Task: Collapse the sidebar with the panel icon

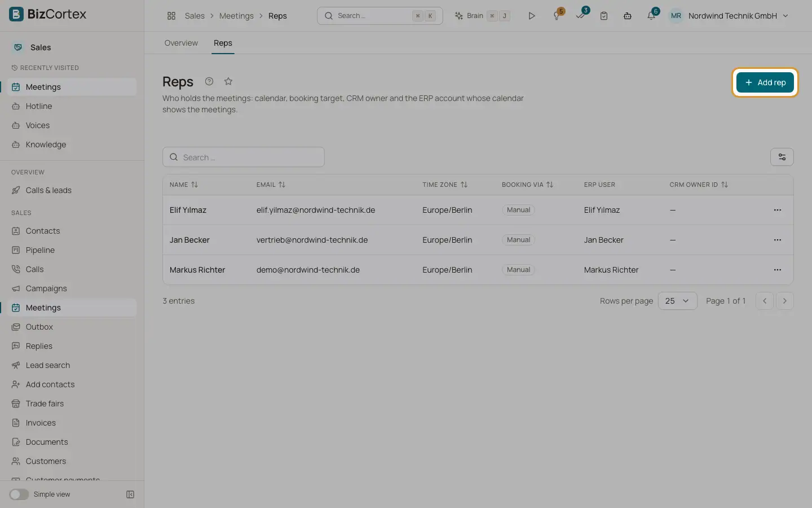Action: point(130,494)
